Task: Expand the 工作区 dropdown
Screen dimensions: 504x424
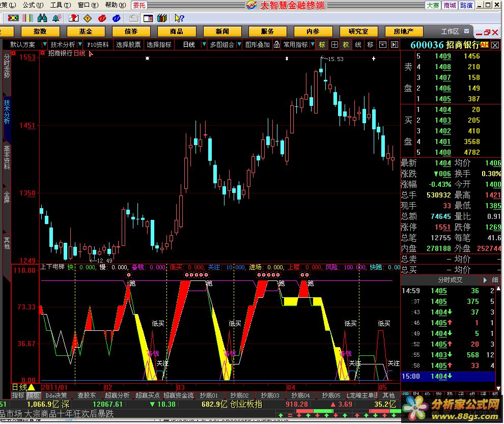Action: (x=466, y=32)
